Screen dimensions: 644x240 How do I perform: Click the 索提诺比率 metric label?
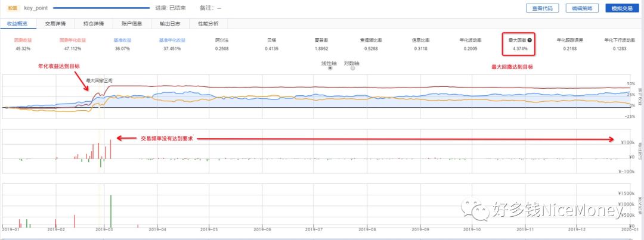click(x=371, y=40)
